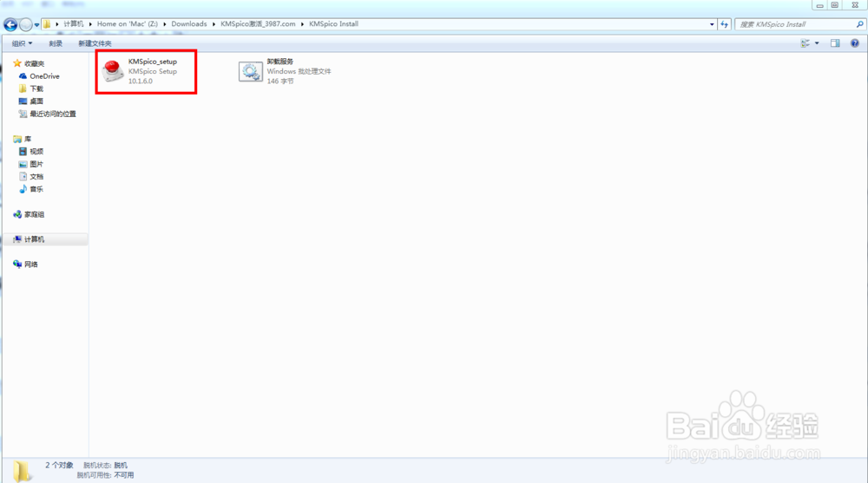Click the 刻录 toolbar button

[56, 43]
